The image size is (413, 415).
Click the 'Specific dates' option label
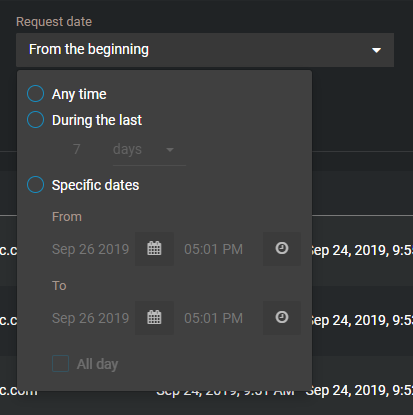pyautogui.click(x=95, y=185)
